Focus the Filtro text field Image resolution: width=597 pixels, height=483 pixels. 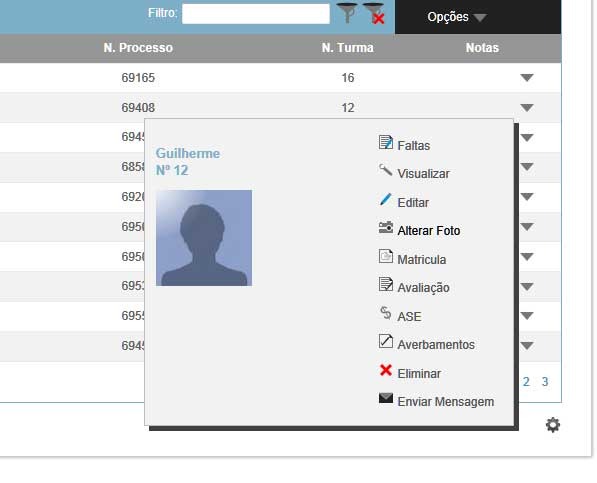click(256, 14)
